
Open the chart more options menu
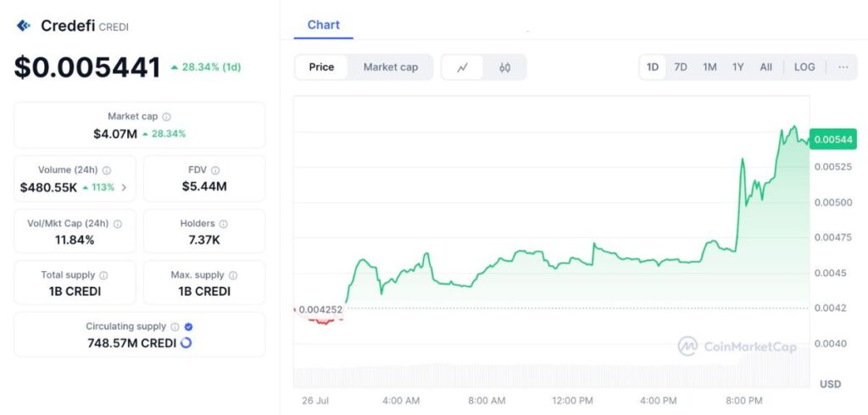843,67
